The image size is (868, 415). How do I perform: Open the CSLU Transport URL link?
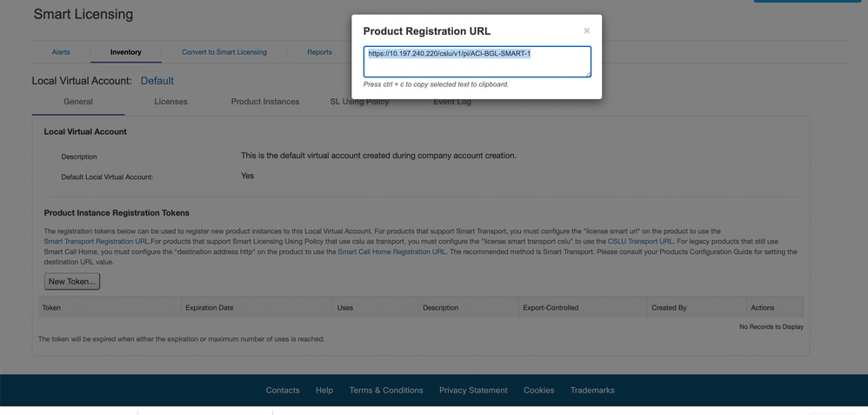[x=640, y=242]
